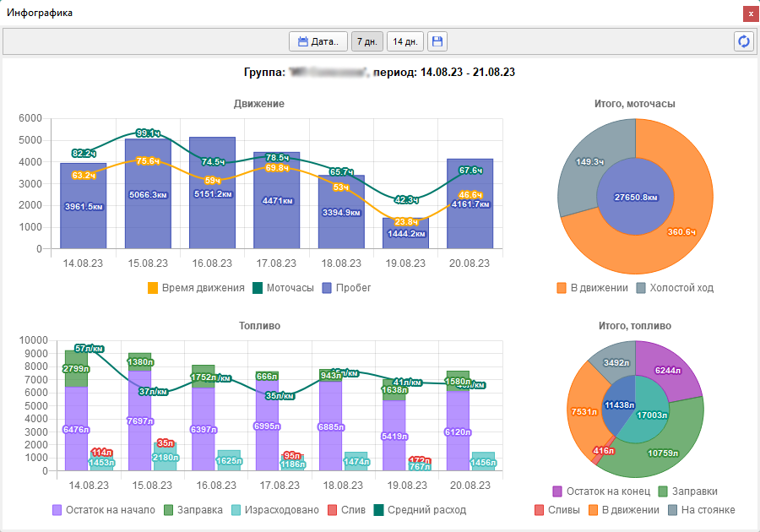760x532 pixels.
Task: Switch to the 14 дн. period
Action: pyautogui.click(x=405, y=41)
